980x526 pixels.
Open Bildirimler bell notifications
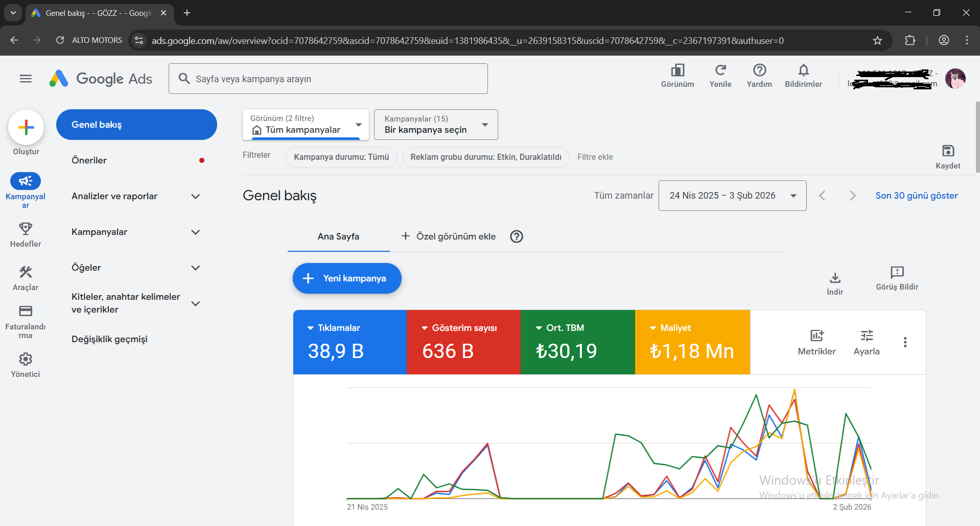pos(803,70)
